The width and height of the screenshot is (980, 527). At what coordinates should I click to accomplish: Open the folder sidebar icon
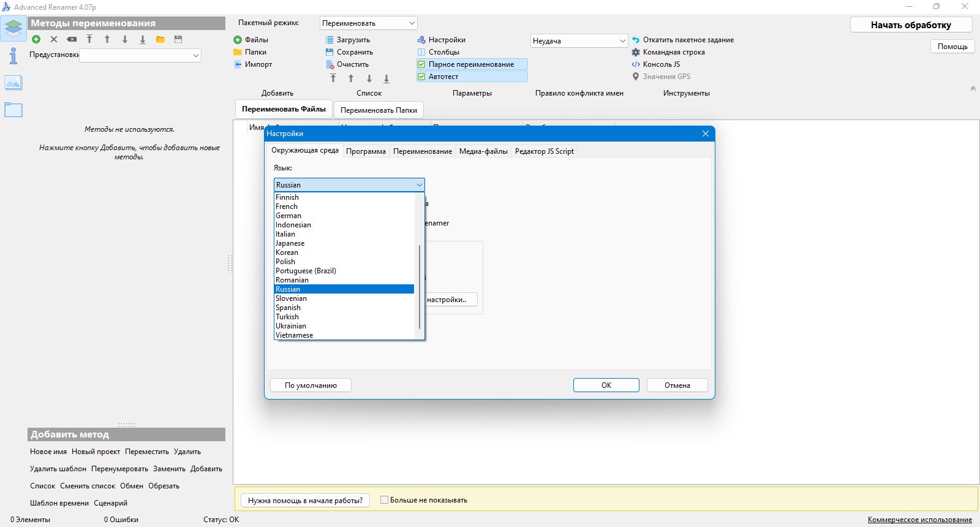point(13,110)
